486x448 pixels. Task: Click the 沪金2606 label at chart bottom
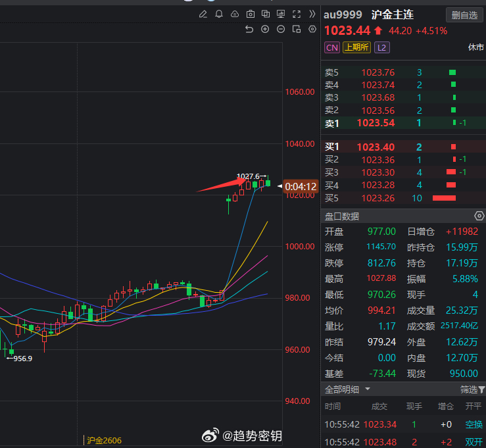click(104, 441)
